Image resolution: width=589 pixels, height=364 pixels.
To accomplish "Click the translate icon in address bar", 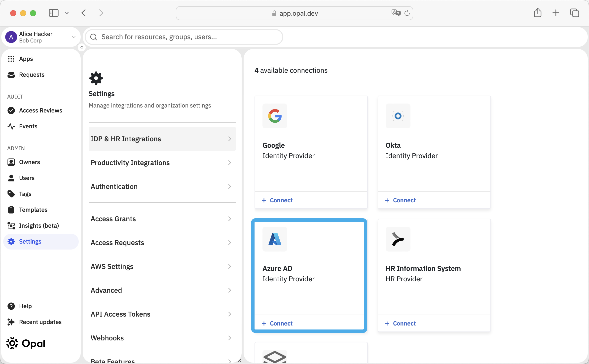I will (x=396, y=13).
